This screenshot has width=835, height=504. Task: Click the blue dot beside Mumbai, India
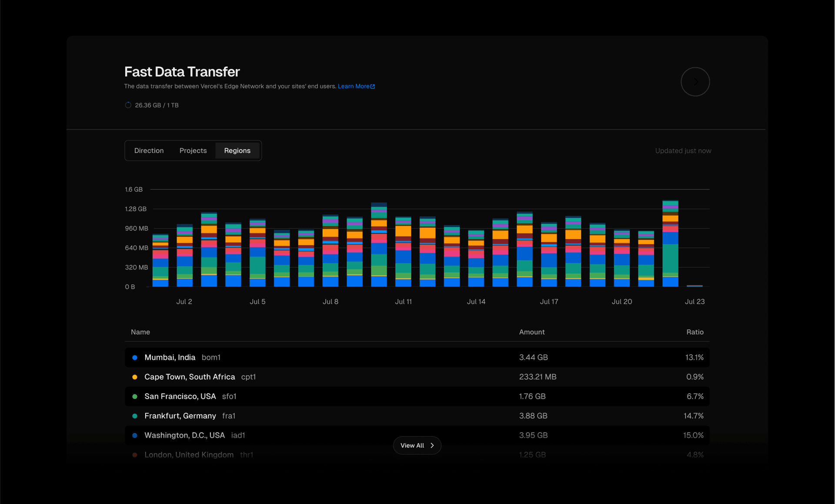pos(135,357)
